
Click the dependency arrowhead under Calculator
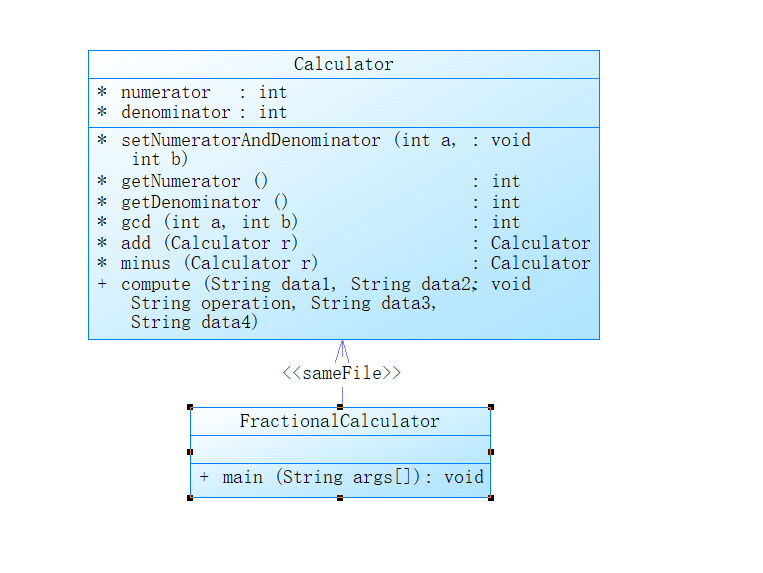[x=342, y=348]
